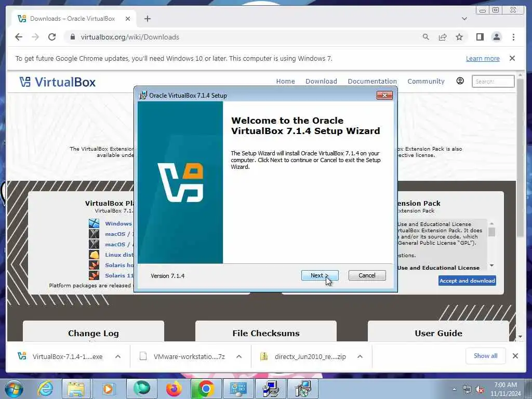The width and height of the screenshot is (532, 399).
Task: Click the Windows hosts platform icon
Action: 94,223
